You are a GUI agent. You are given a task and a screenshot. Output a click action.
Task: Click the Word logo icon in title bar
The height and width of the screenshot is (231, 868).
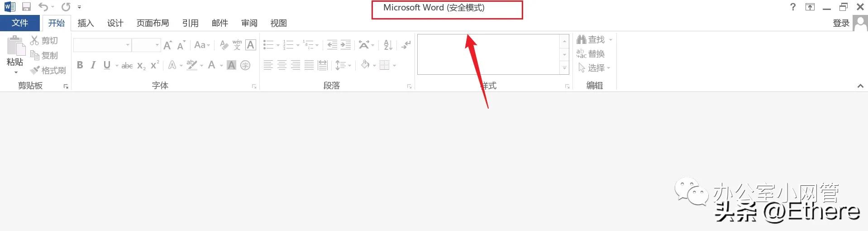pos(10,7)
